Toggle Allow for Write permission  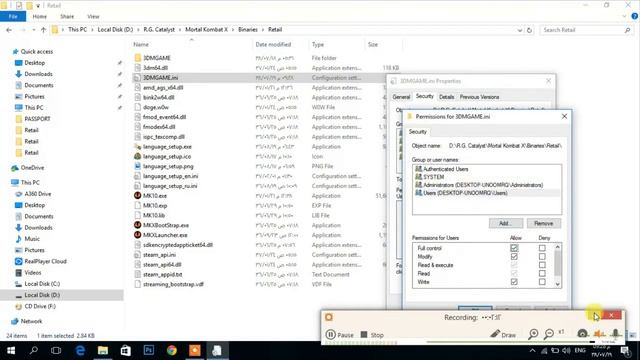click(514, 282)
